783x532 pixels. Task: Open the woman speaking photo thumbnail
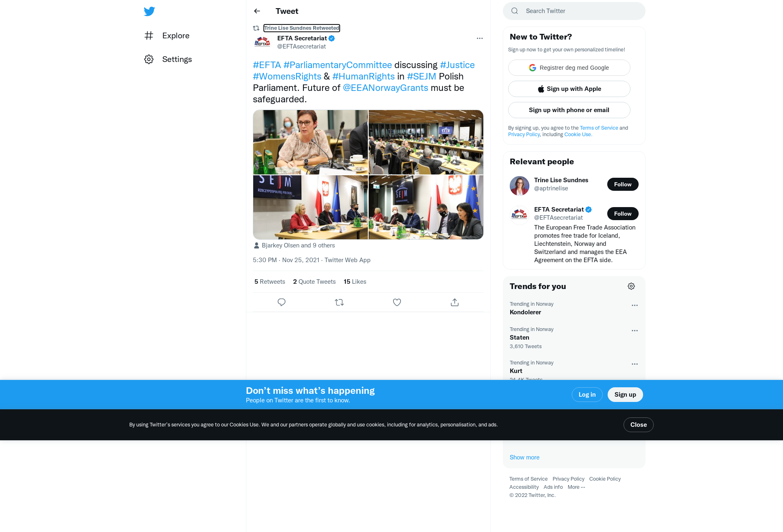click(x=310, y=142)
